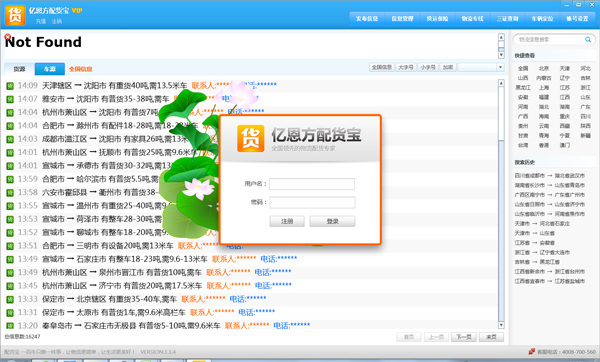This screenshot has height=362, width=600.
Task: Click the filter combo box field
Action: coord(477,67)
